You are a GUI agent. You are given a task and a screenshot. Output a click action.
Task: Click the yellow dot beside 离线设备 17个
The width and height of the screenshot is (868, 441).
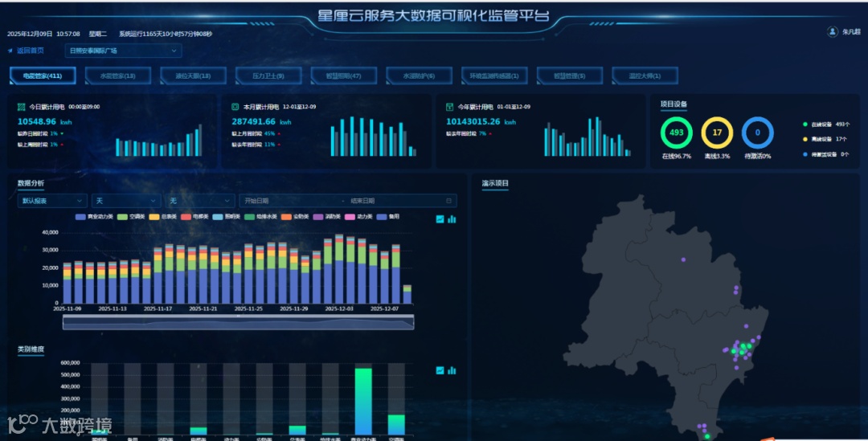(805, 140)
